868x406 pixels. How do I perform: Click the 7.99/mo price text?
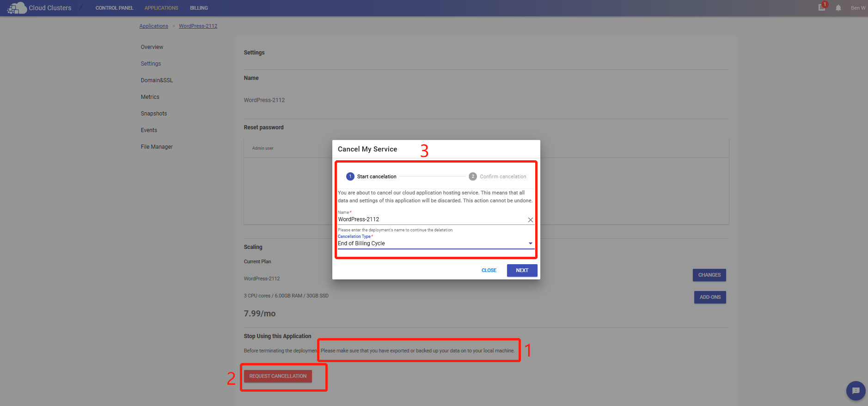click(x=260, y=314)
